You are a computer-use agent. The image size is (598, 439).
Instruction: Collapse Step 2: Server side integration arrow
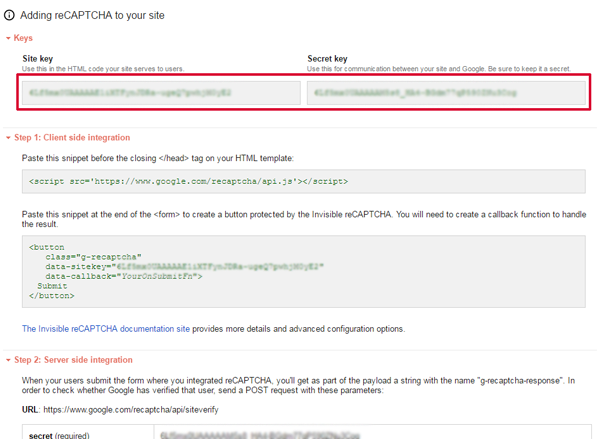point(8,360)
